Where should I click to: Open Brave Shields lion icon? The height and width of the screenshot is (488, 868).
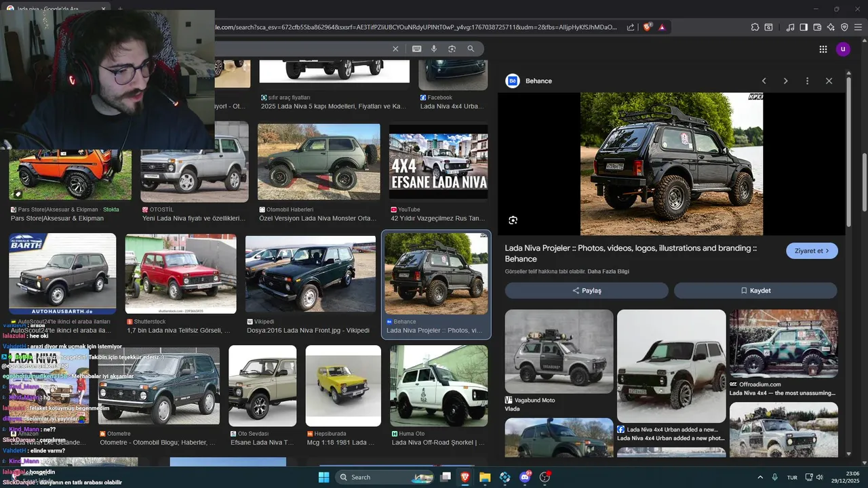(648, 27)
